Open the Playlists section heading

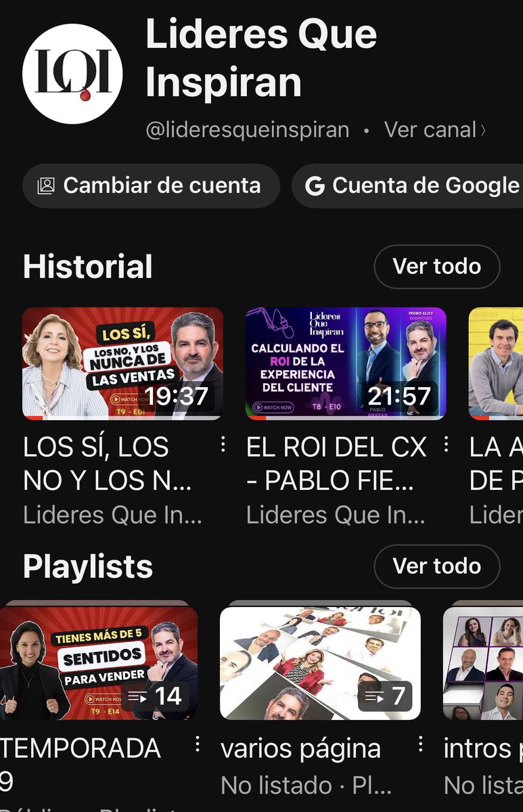pyautogui.click(x=88, y=567)
